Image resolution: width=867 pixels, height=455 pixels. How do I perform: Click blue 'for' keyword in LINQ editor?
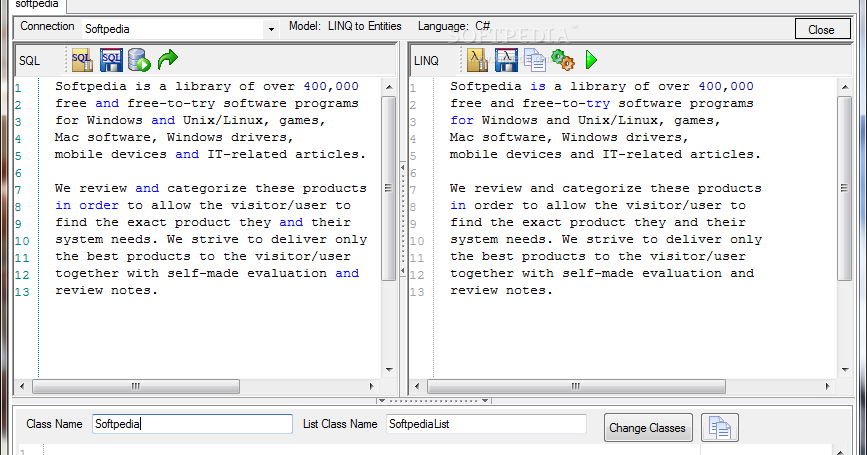[x=462, y=120]
